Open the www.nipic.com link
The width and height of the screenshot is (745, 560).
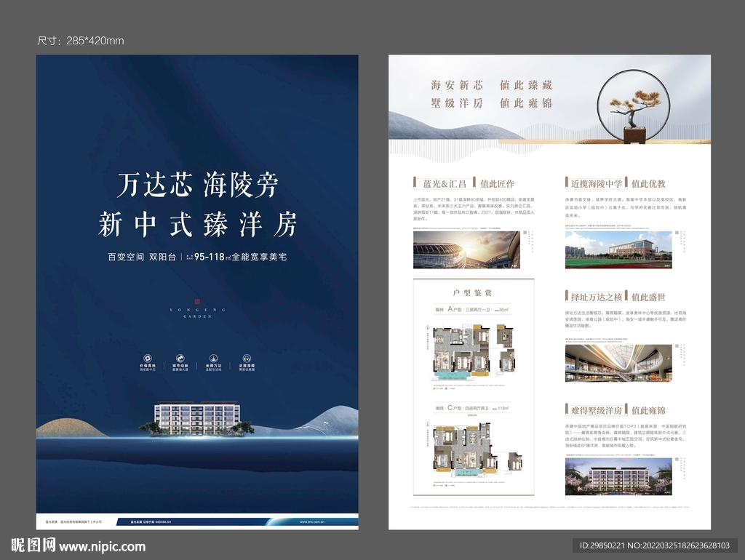click(x=102, y=547)
